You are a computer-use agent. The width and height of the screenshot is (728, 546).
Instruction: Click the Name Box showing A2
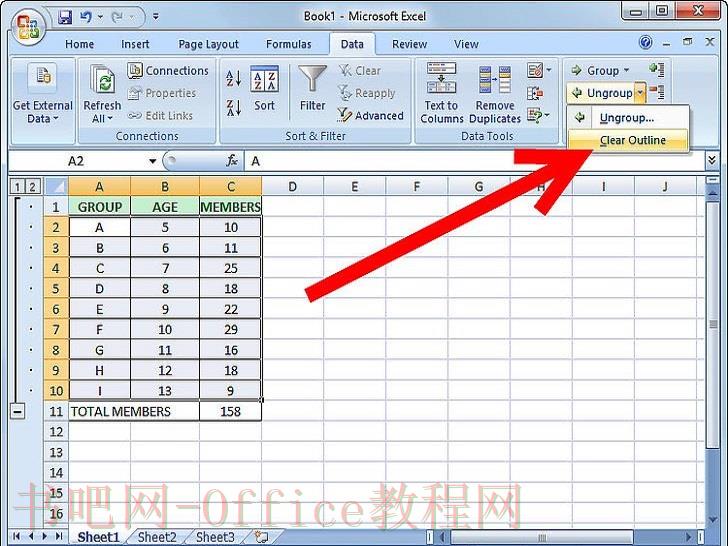[77, 161]
